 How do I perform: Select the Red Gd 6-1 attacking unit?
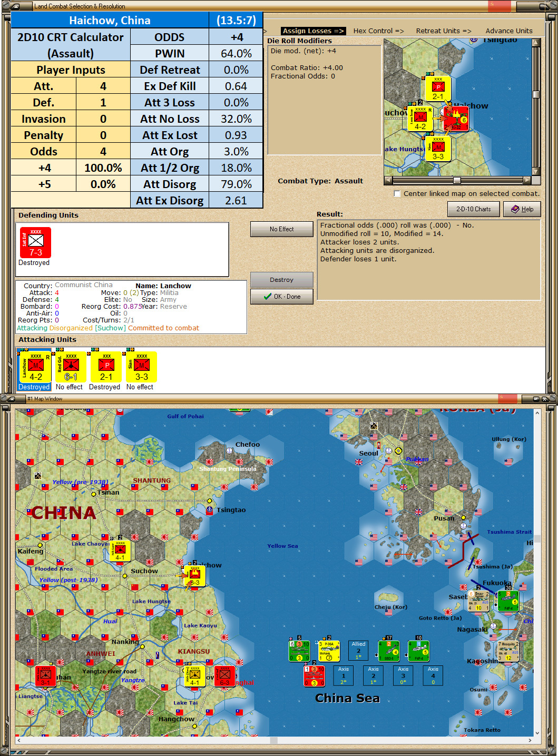(71, 367)
